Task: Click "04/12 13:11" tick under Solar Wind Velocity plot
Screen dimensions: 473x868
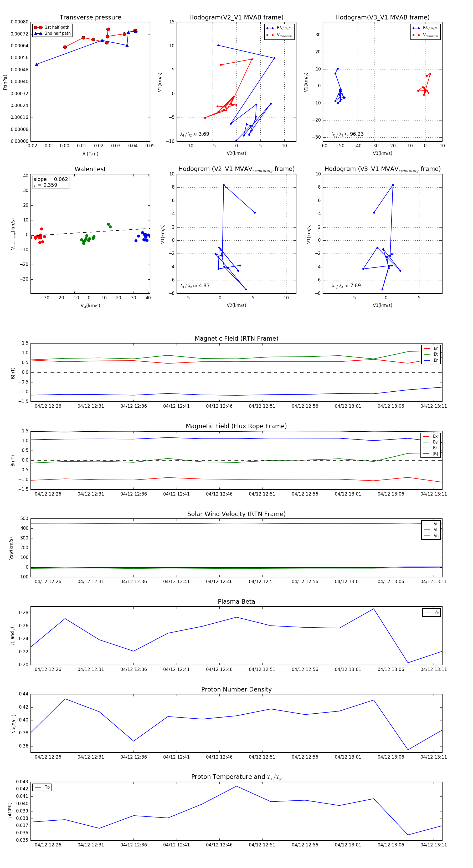Action: tap(434, 581)
